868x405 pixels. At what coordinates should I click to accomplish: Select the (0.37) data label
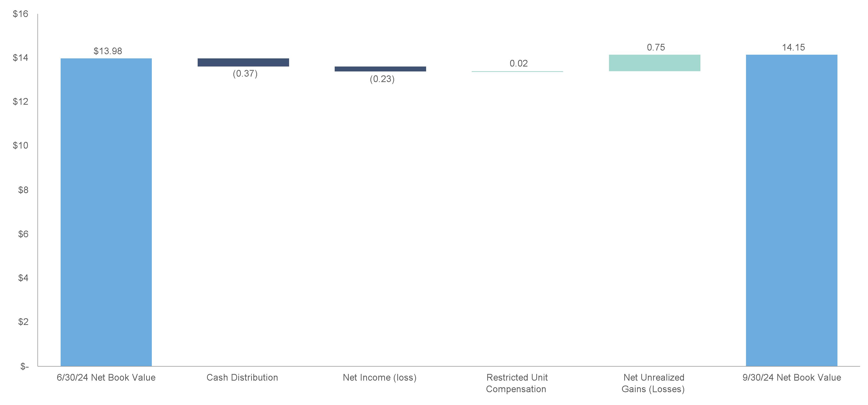(245, 73)
